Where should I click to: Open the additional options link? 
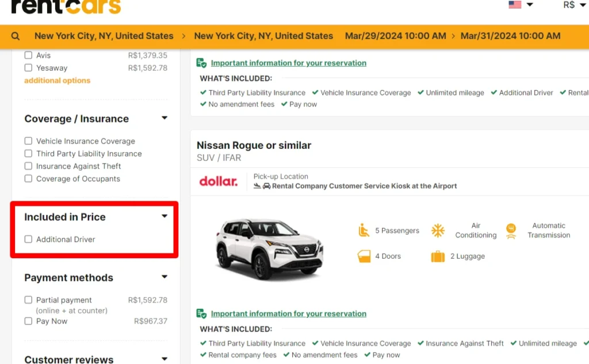[57, 81]
